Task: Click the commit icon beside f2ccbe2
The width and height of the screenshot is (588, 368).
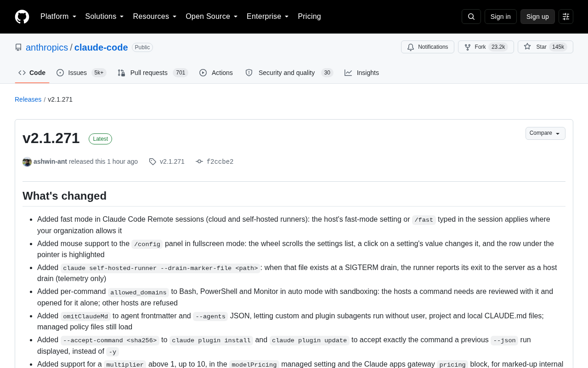Action: point(199,161)
